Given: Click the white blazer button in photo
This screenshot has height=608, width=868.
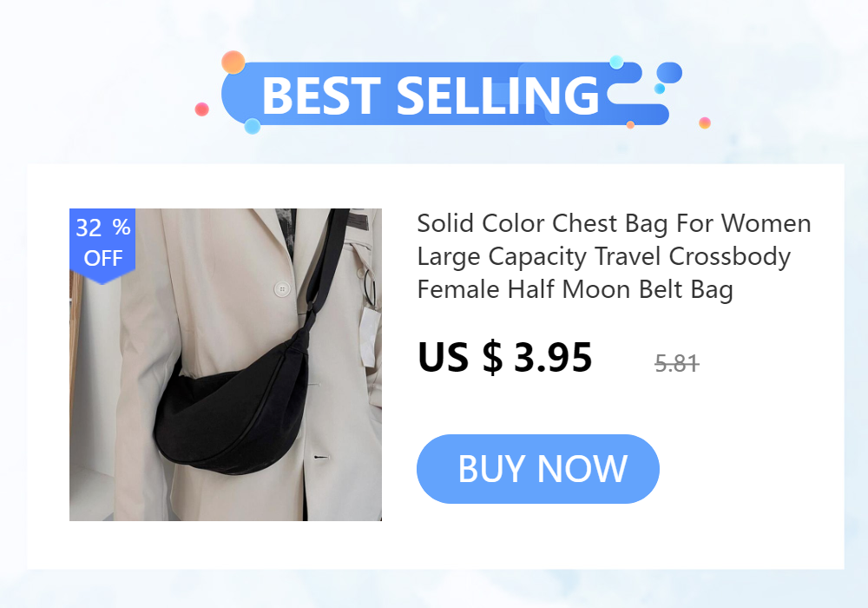Looking at the screenshot, I should click(282, 289).
